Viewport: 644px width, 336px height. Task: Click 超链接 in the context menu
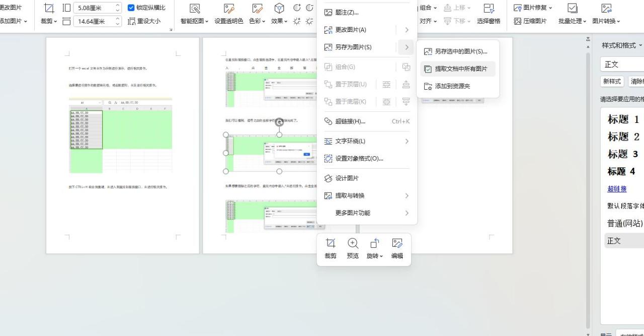(350, 121)
